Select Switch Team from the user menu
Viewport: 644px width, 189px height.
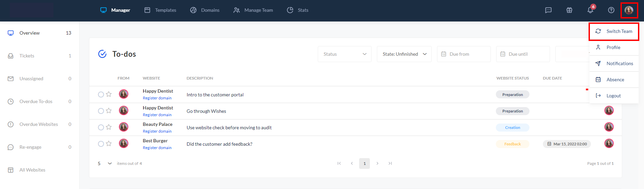[614, 31]
